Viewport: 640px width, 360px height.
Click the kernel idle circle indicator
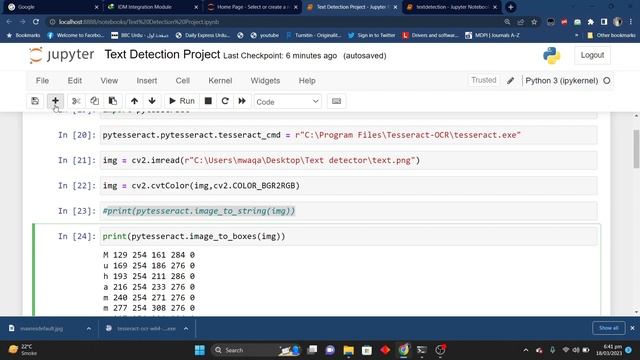click(x=607, y=81)
